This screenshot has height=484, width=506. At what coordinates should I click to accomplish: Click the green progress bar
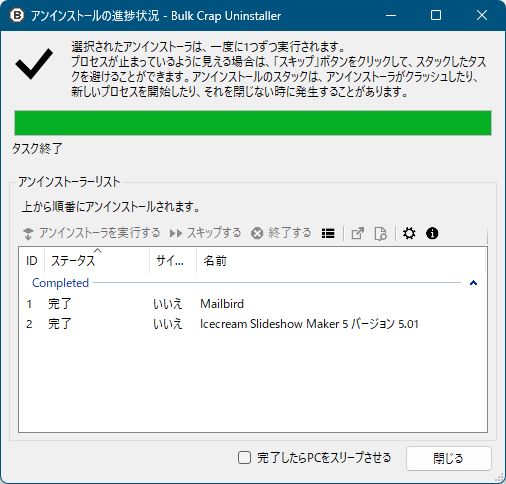point(253,123)
